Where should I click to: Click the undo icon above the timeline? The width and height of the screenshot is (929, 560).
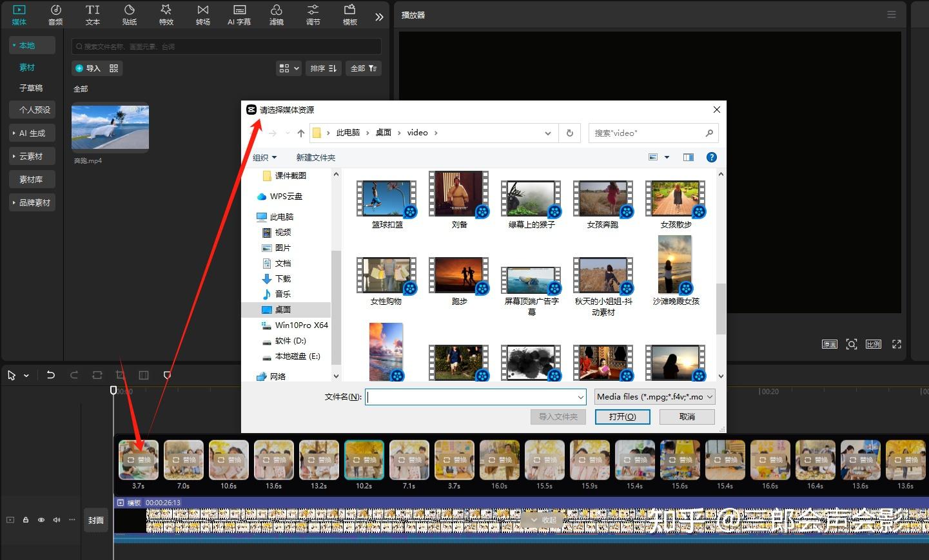pos(51,374)
